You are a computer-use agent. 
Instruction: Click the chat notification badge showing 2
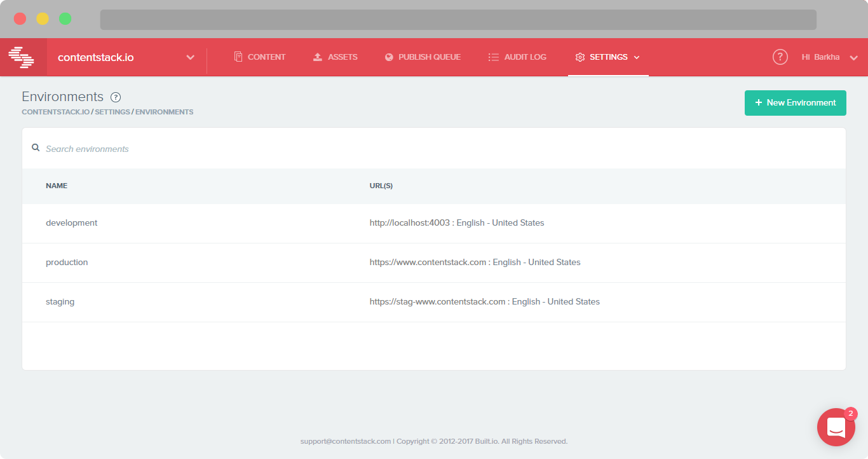850,414
